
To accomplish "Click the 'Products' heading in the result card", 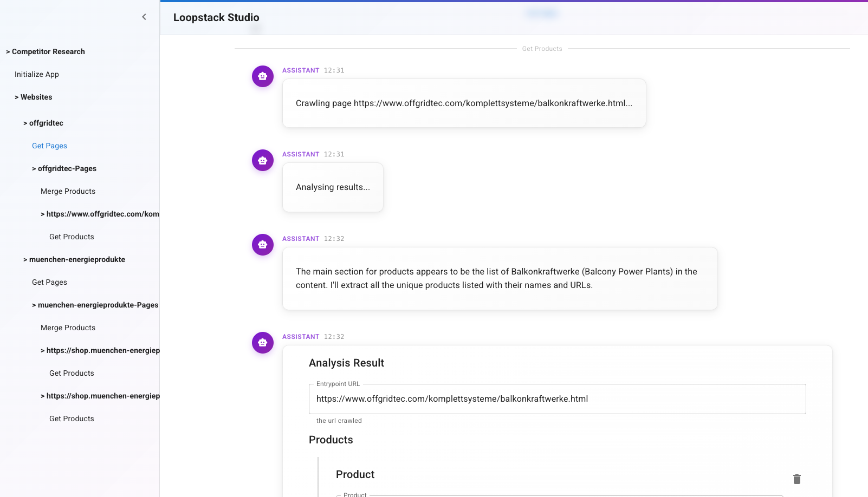I will pos(331,440).
